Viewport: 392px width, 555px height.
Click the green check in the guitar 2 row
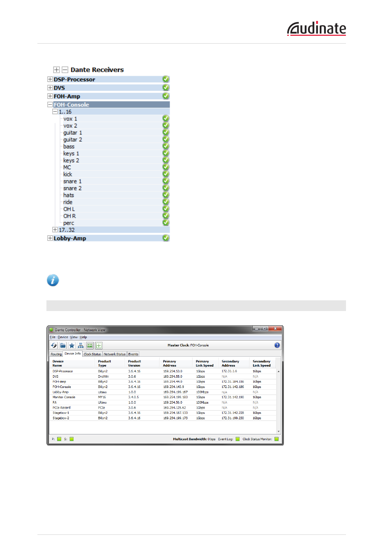coord(166,139)
